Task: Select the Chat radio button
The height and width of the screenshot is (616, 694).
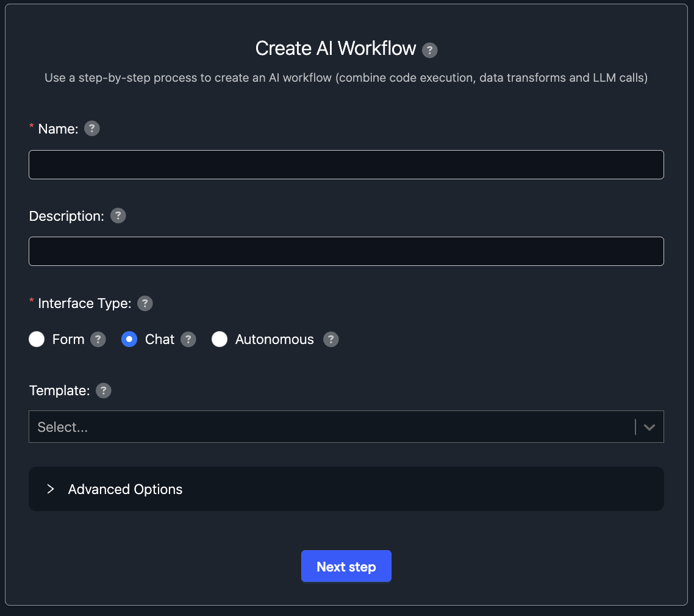Action: [129, 340]
